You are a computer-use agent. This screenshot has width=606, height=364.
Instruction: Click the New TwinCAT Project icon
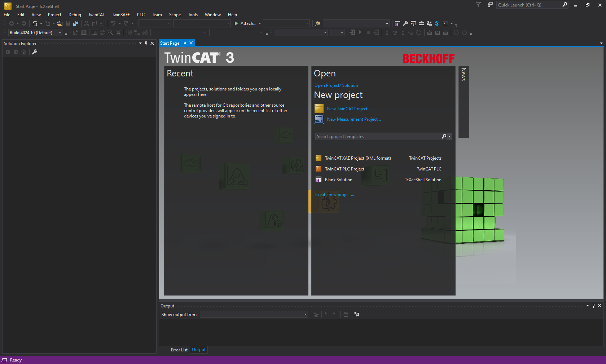[x=319, y=108]
